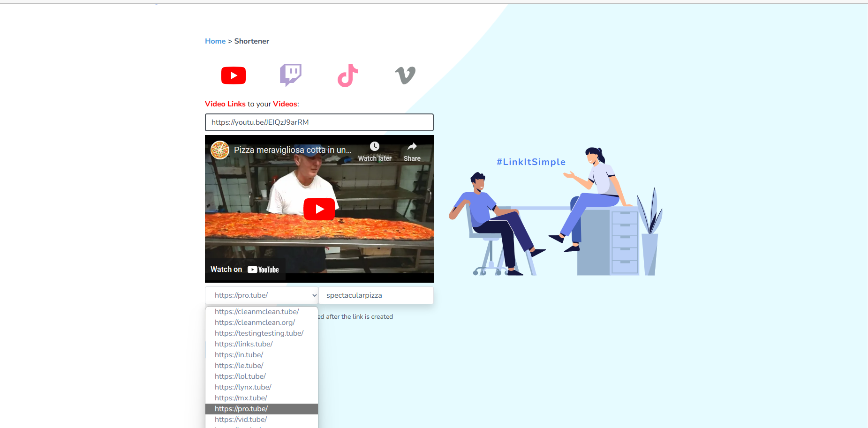
Task: Select the TikTok platform icon
Action: coord(348,75)
